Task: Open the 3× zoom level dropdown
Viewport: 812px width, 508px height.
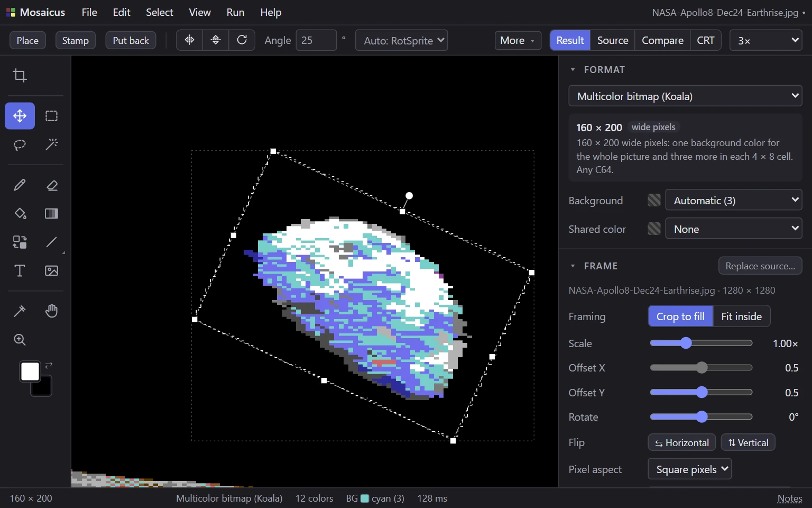Action: pyautogui.click(x=766, y=40)
